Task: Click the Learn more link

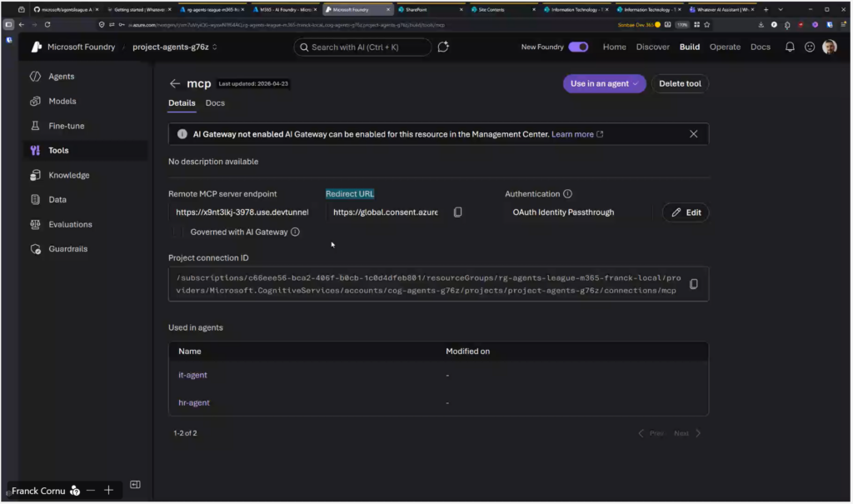Action: (x=572, y=134)
